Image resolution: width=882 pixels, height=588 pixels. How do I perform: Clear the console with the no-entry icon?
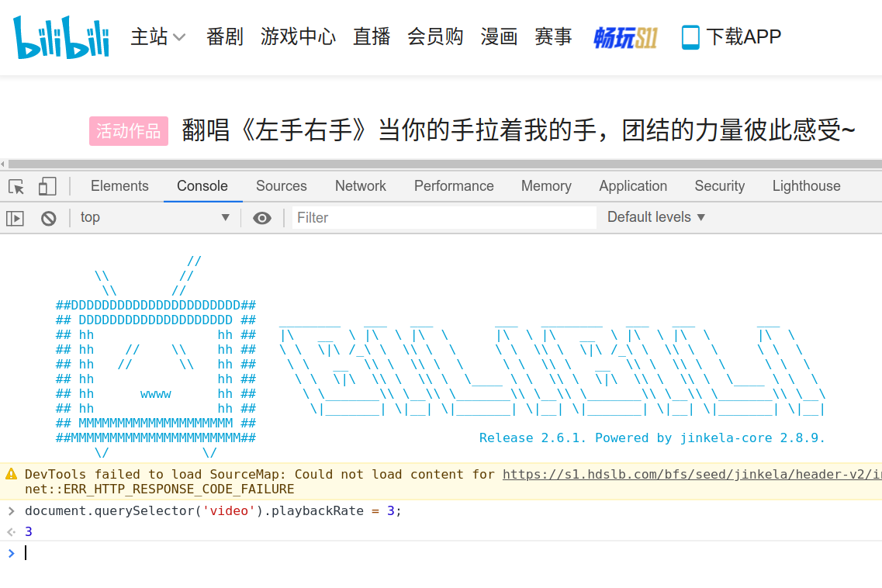(x=48, y=218)
